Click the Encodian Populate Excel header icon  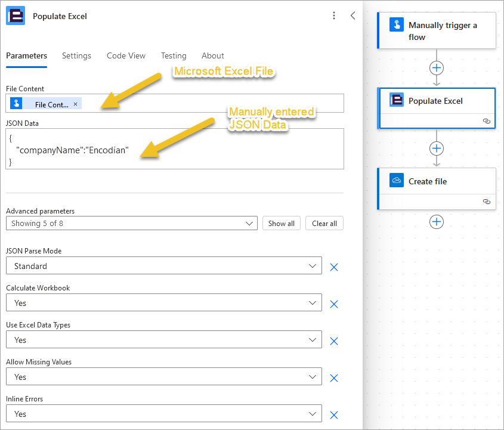16,16
